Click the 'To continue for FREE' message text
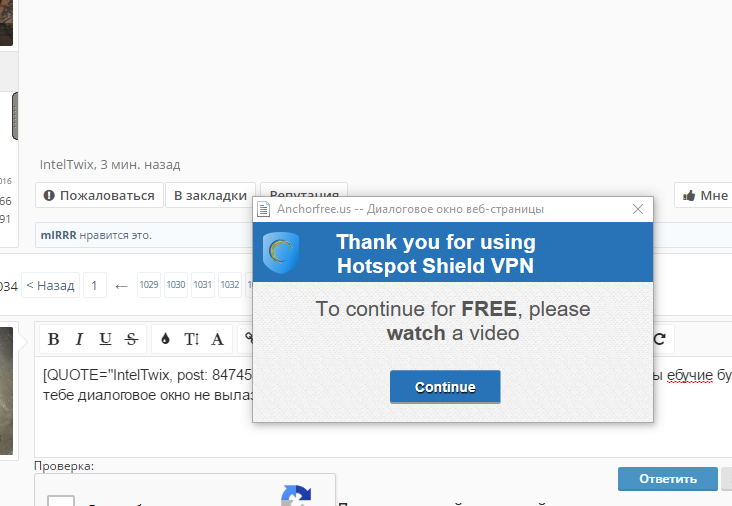This screenshot has width=732, height=506. click(453, 321)
